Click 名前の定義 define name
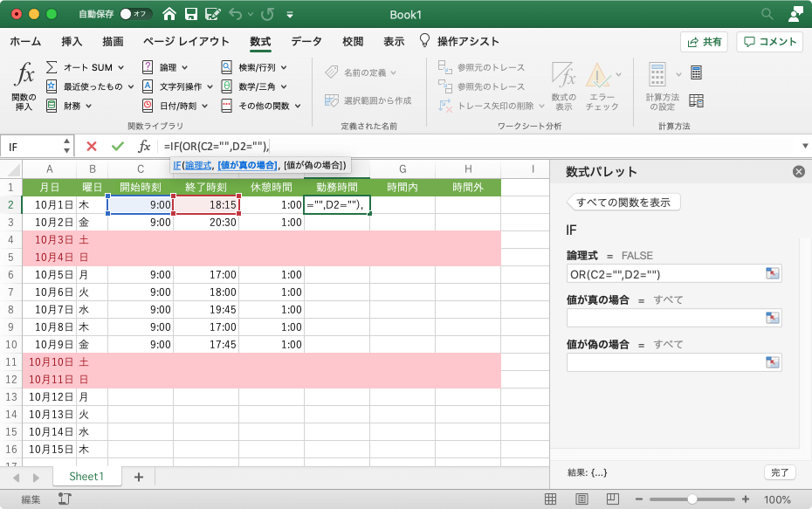 (x=361, y=72)
